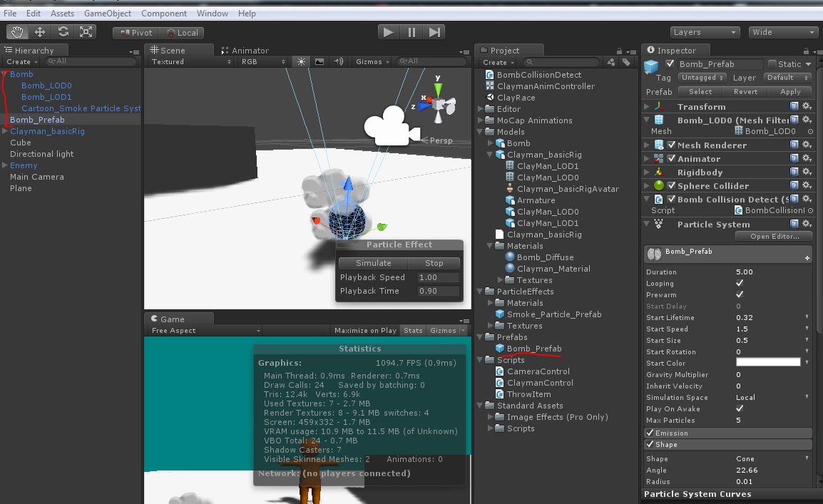Viewport: 823px width, 504px height.
Task: Select the Scale tool
Action: [x=86, y=31]
